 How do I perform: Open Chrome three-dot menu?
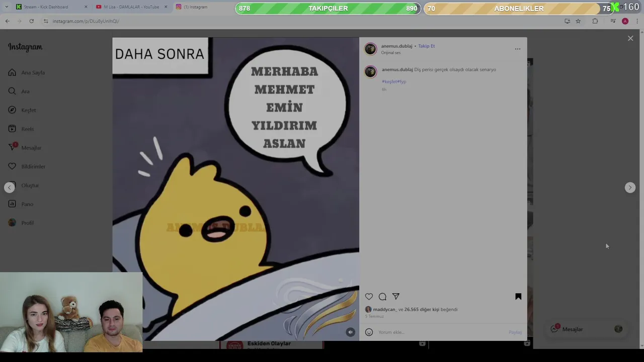pyautogui.click(x=637, y=21)
